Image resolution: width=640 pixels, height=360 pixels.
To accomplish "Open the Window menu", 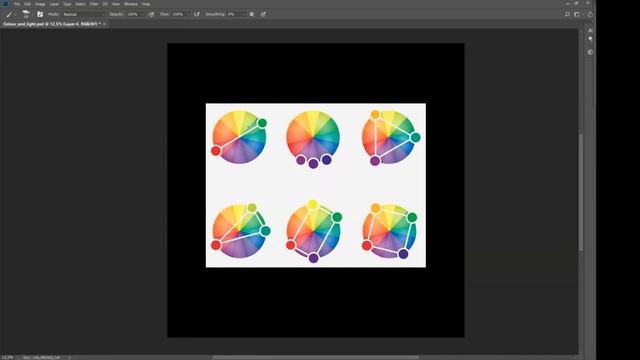I will point(131,4).
